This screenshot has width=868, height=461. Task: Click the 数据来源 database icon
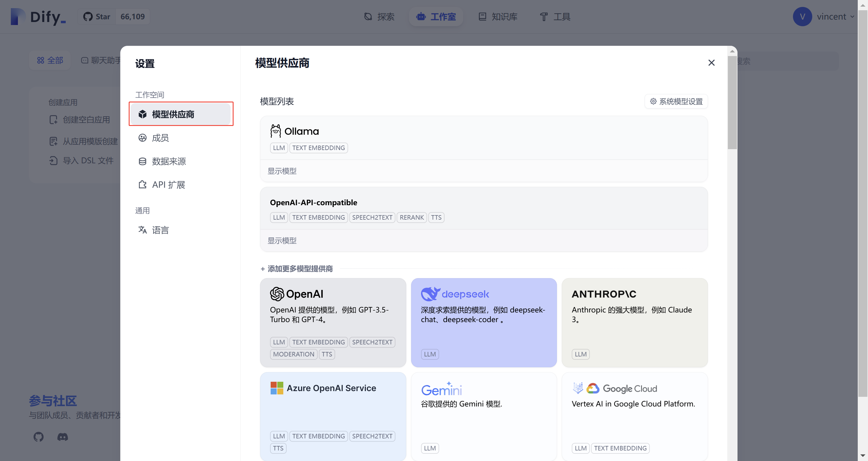[x=143, y=161]
